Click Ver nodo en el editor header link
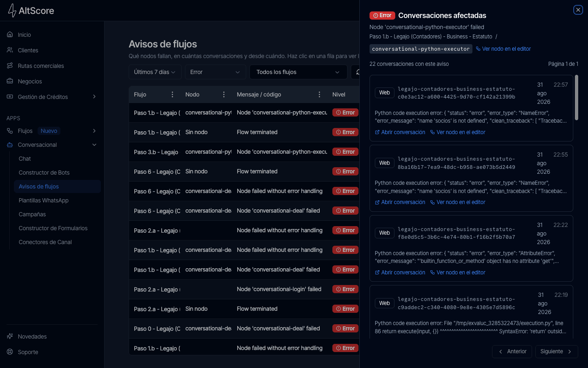Screen dimensions: 588x368 tap(503, 49)
